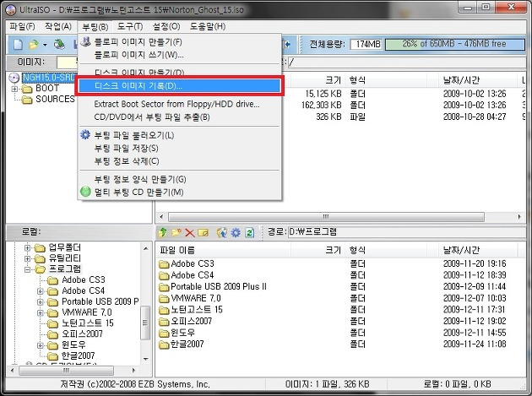Click the blue gear icon in local toolbar
Viewport: 532px width, 396px height.
(x=236, y=232)
